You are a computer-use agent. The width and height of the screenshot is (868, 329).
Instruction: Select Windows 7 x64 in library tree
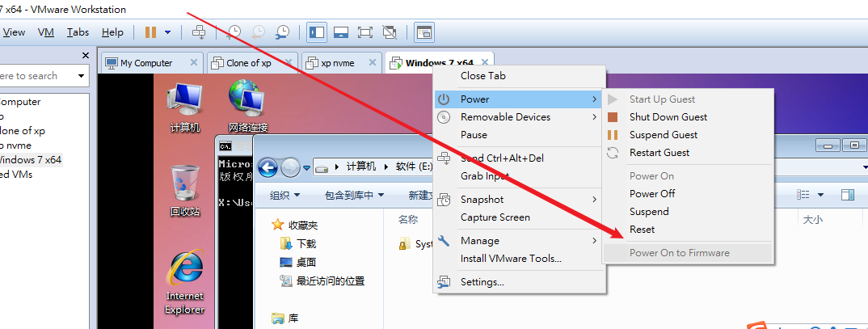pyautogui.click(x=31, y=160)
